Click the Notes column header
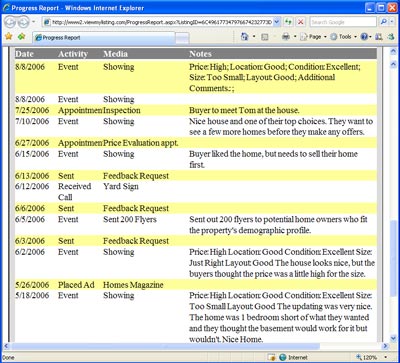Screen dimensions: 400x363 (200, 54)
